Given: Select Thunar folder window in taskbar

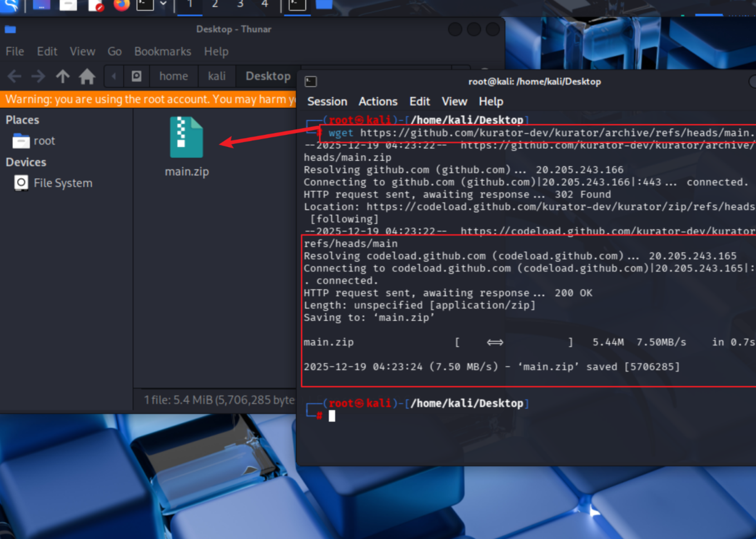Looking at the screenshot, I should pyautogui.click(x=324, y=5).
